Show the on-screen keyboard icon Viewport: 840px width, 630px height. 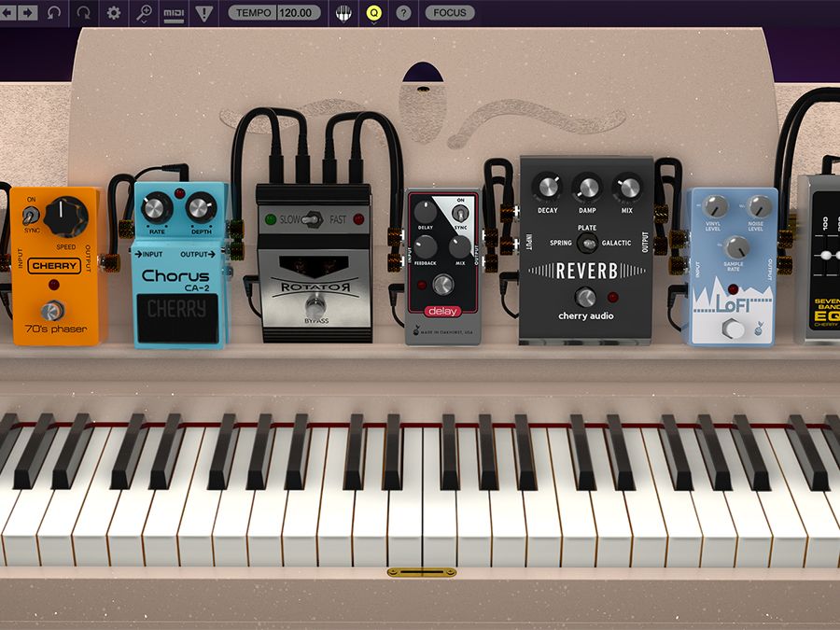[x=343, y=13]
